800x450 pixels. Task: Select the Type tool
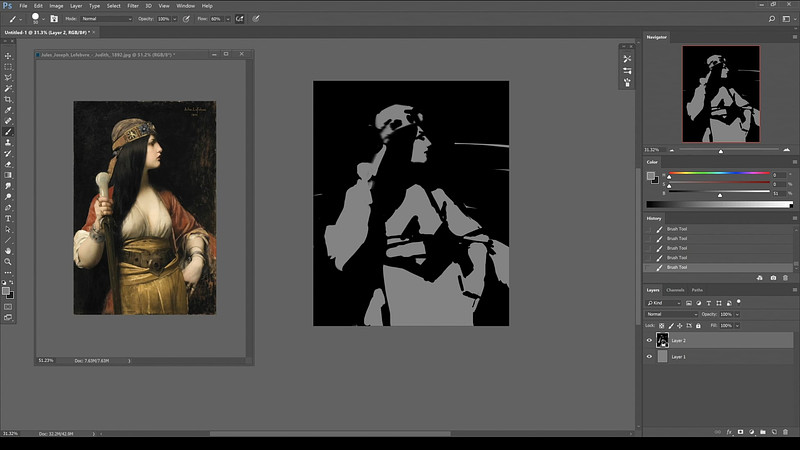pyautogui.click(x=8, y=218)
